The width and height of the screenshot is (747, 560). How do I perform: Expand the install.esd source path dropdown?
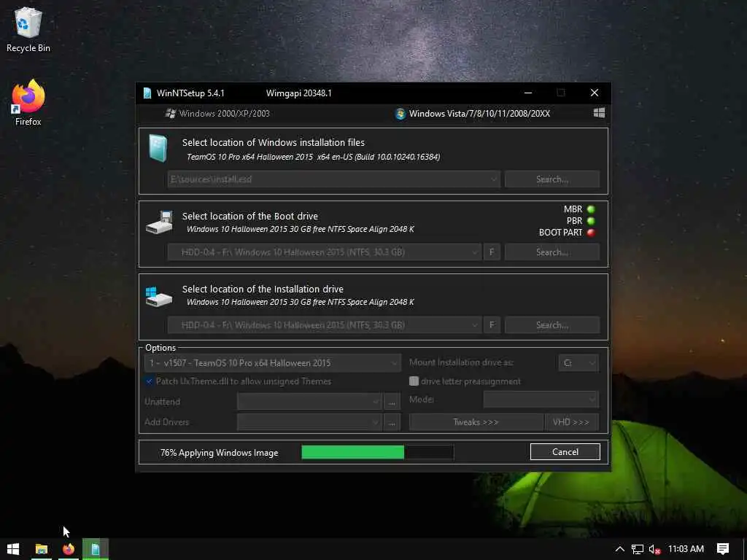[494, 179]
